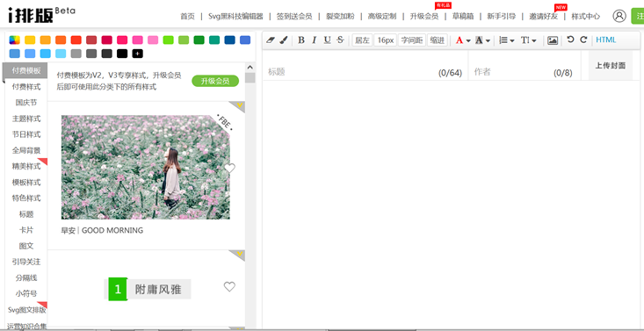Image resolution: width=644 pixels, height=331 pixels.
Task: Open 裂变加粉 menu item
Action: coord(340,17)
